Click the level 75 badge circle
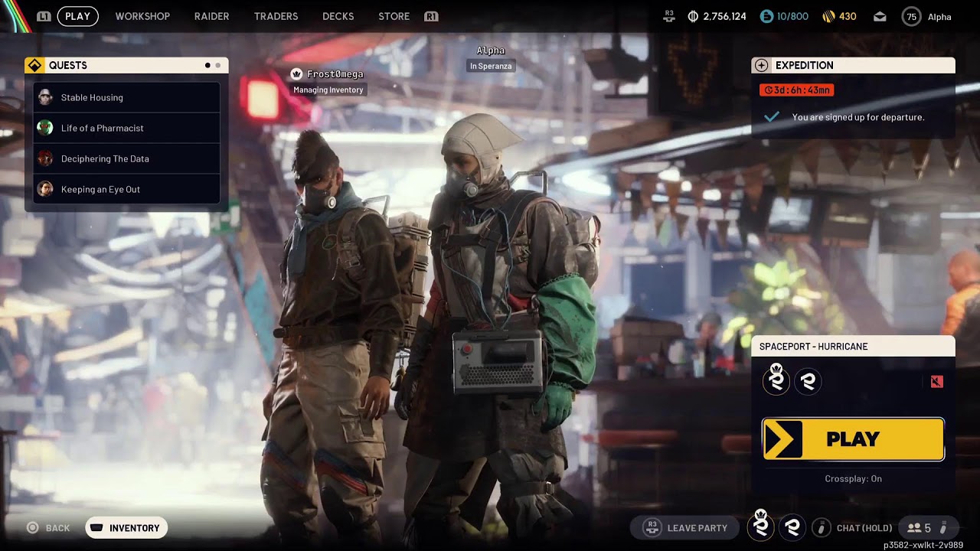Viewport: 980px width, 551px height. [911, 16]
